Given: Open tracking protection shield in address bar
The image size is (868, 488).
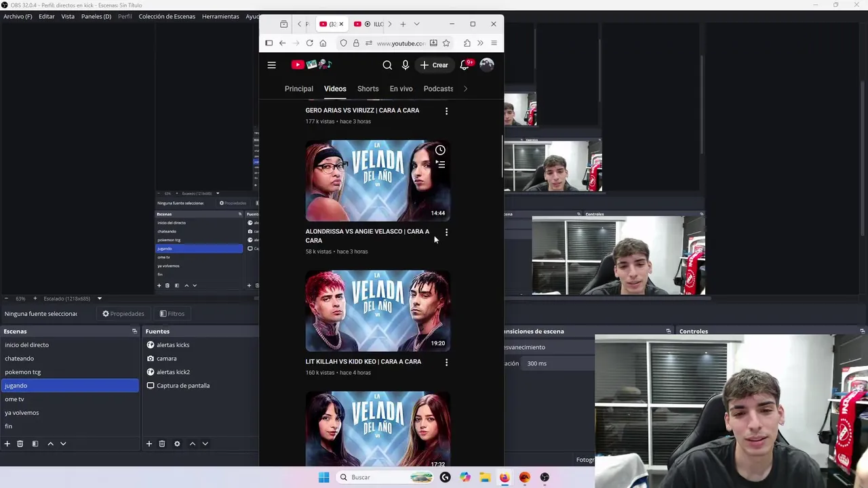Looking at the screenshot, I should tap(343, 43).
